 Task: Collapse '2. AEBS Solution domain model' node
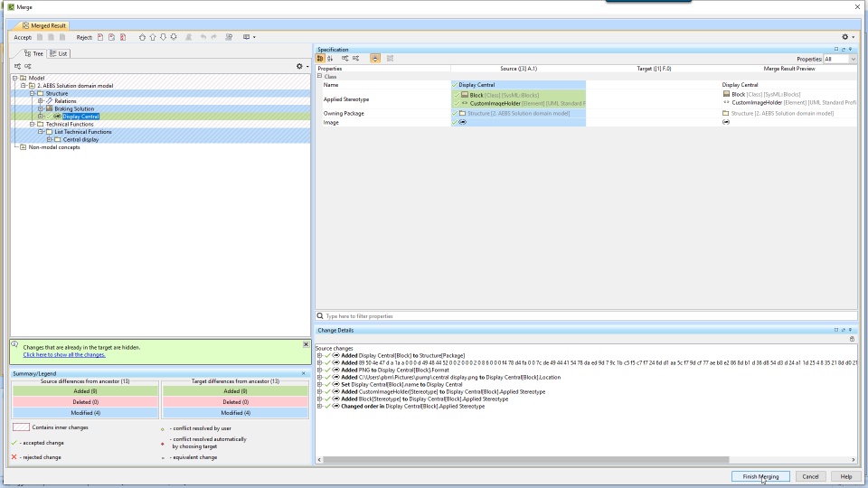[24, 86]
